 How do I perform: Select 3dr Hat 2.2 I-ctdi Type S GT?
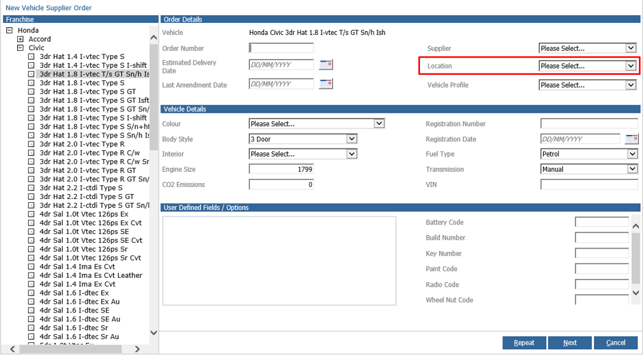coord(87,197)
